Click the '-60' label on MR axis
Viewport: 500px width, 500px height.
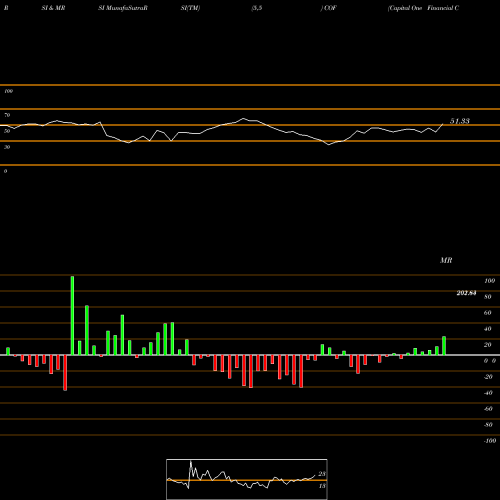tap(488, 409)
